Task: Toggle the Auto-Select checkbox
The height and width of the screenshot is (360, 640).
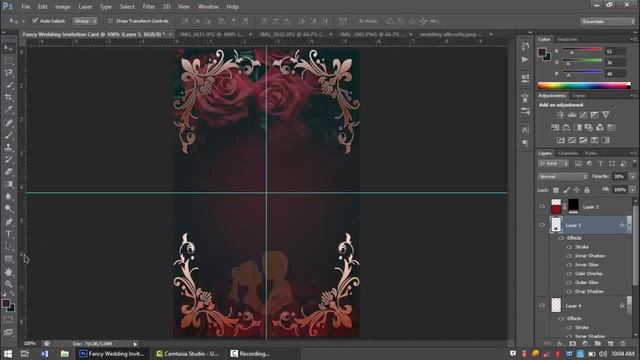Action: 35,20
